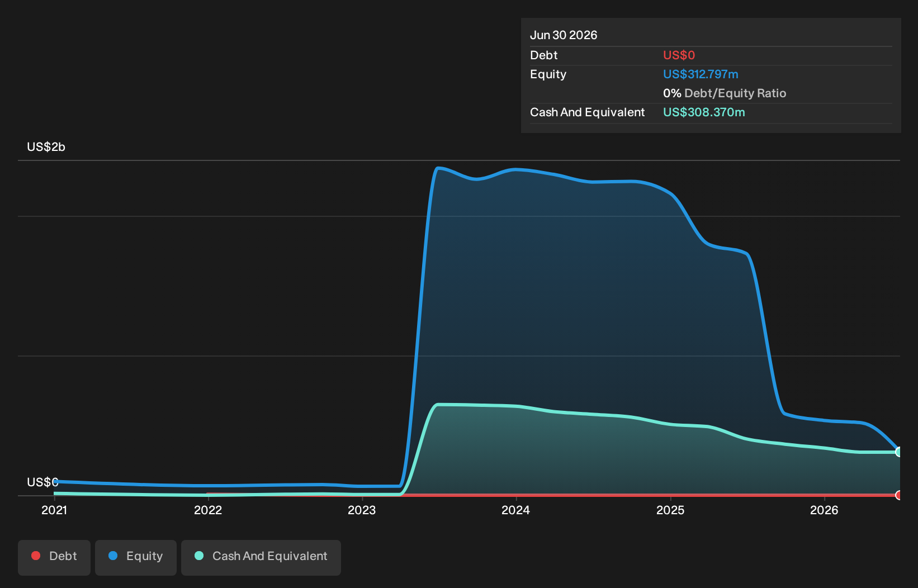Select the 0% Debt/Equity Ratio text
This screenshot has height=588, width=918.
point(725,93)
